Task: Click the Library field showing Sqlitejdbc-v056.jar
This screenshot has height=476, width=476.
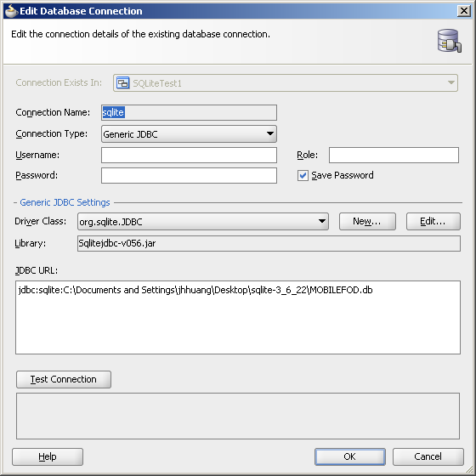Action: tap(269, 243)
